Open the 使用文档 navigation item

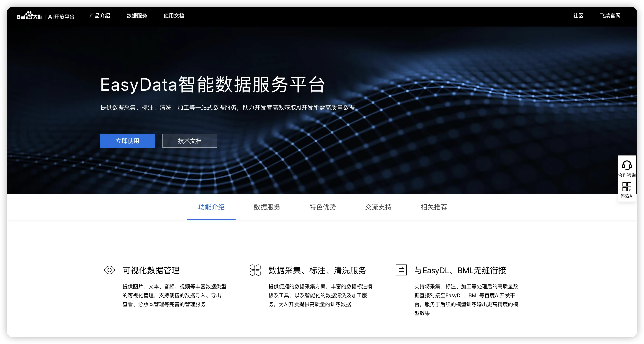pyautogui.click(x=174, y=16)
